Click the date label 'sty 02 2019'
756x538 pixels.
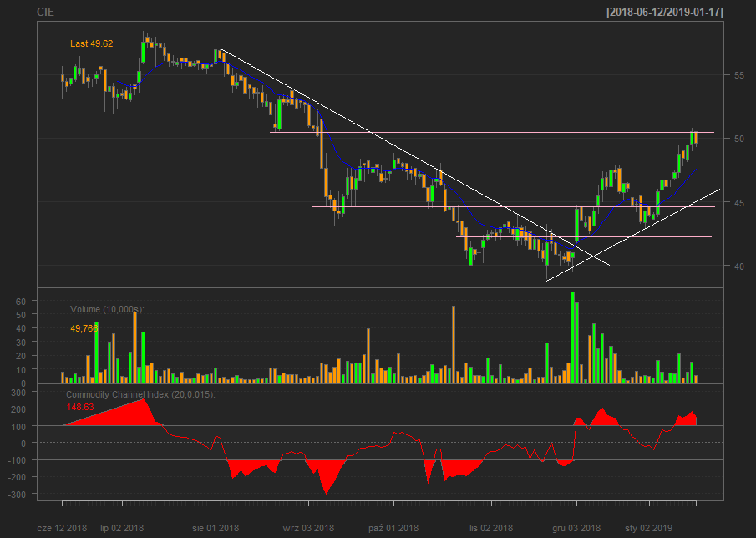pyautogui.click(x=647, y=528)
